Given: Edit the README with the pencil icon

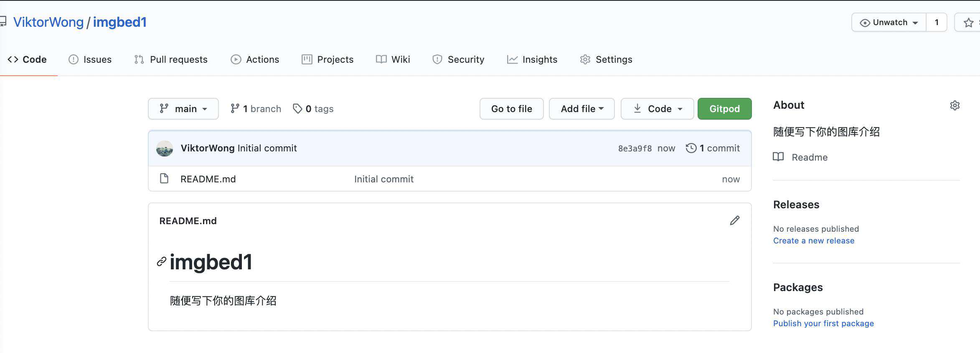Looking at the screenshot, I should click(735, 220).
